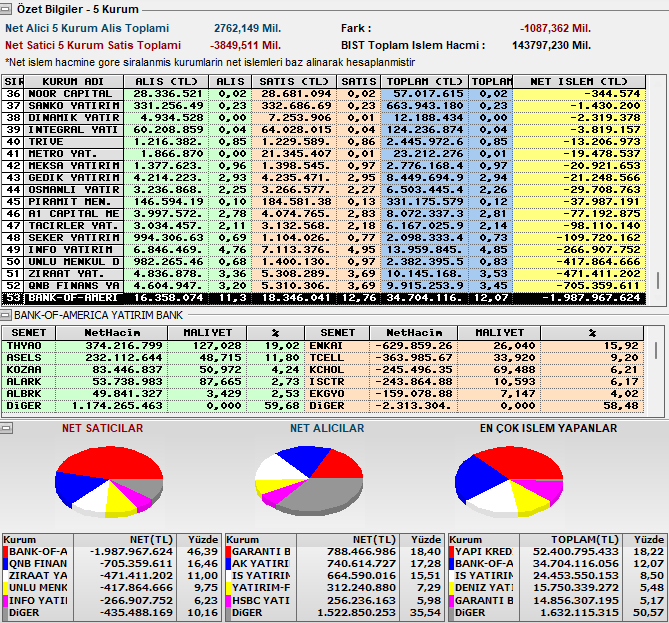The image size is (669, 623).
Task: Click the NET SATICILAR pie chart
Action: point(109,481)
